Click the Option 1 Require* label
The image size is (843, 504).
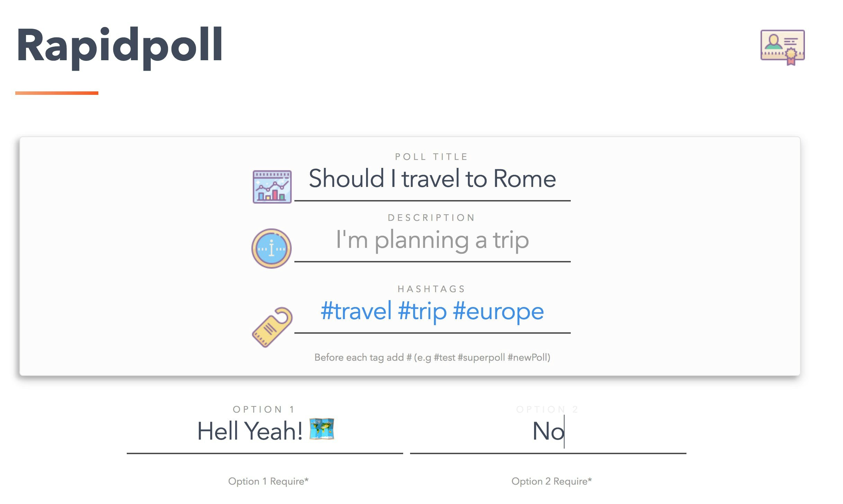tap(268, 481)
